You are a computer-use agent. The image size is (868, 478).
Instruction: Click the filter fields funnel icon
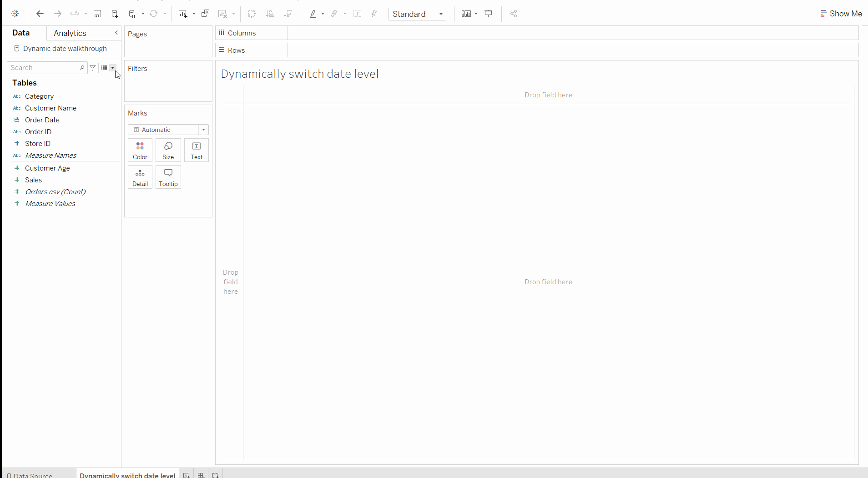tap(93, 68)
